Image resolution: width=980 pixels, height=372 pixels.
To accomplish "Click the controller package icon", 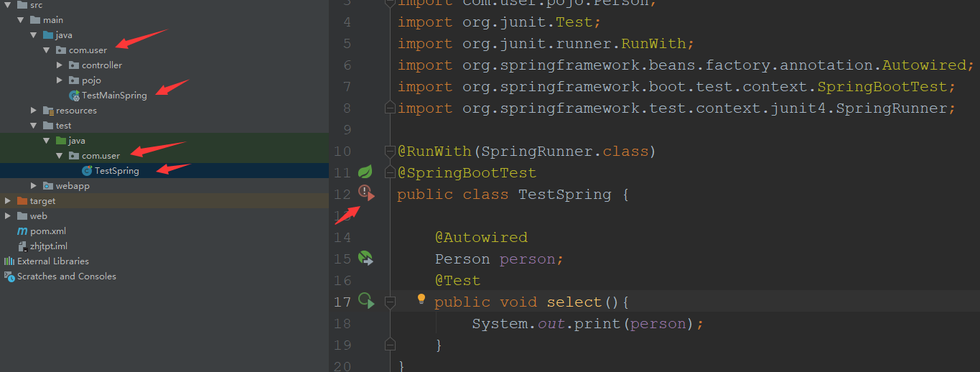I will pos(73,65).
